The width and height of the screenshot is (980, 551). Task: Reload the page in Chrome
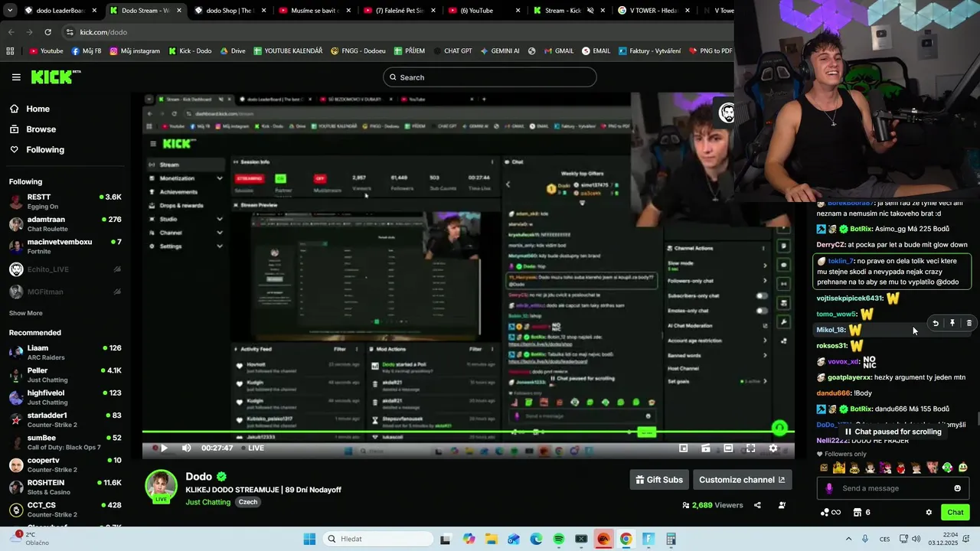click(47, 32)
